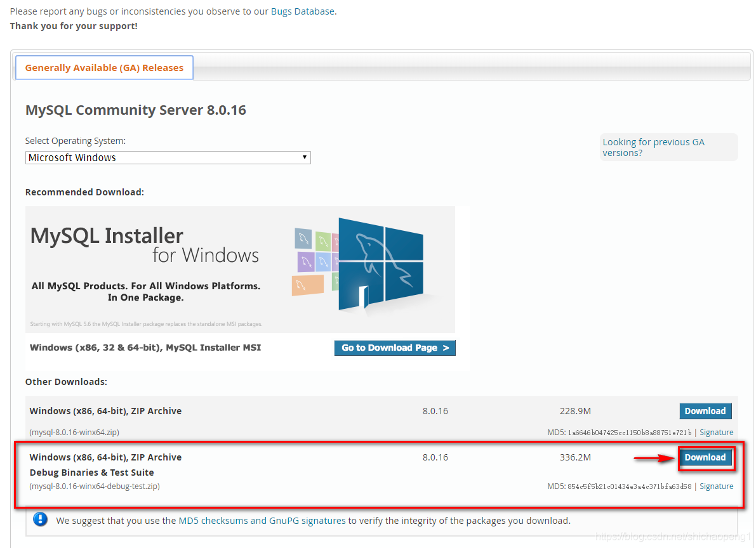This screenshot has width=756, height=548.
Task: Click version 8.0.16 in the 228.9M row
Action: (435, 411)
